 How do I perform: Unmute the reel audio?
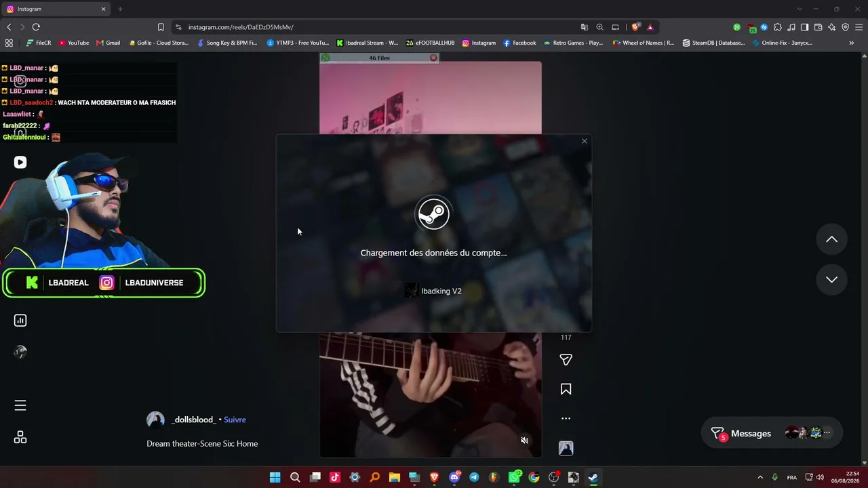click(x=524, y=441)
